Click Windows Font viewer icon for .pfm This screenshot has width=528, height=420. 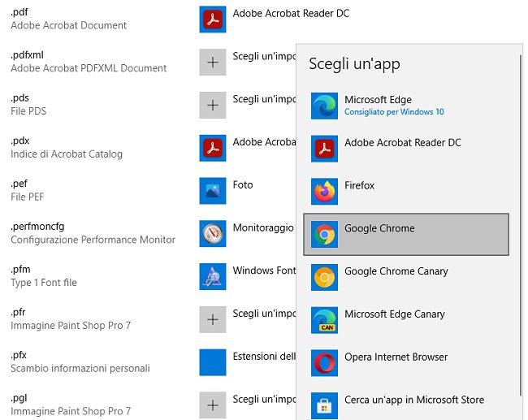pyautogui.click(x=213, y=276)
